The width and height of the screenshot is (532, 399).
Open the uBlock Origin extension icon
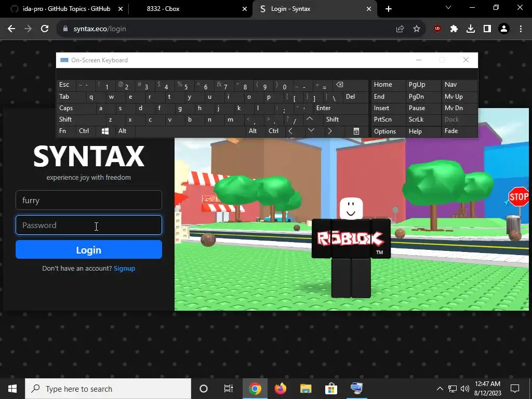pyautogui.click(x=437, y=29)
